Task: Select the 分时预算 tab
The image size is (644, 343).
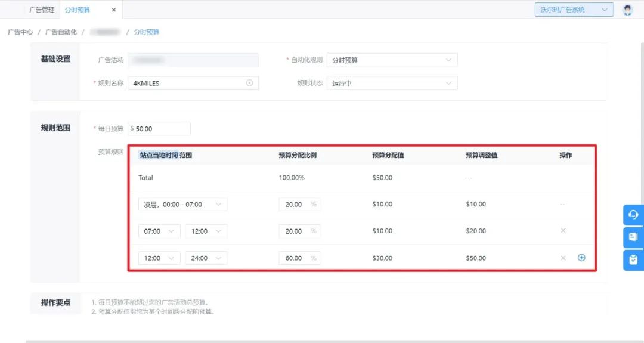Action: (77, 10)
